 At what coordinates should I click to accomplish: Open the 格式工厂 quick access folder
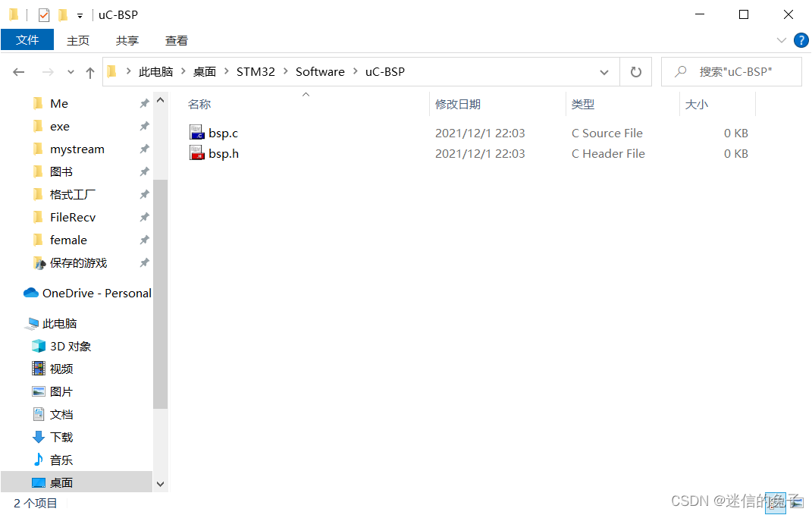73,194
